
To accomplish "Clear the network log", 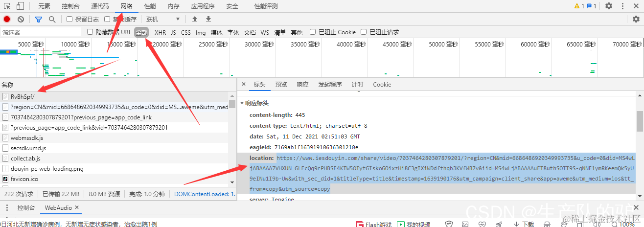I will point(21,19).
